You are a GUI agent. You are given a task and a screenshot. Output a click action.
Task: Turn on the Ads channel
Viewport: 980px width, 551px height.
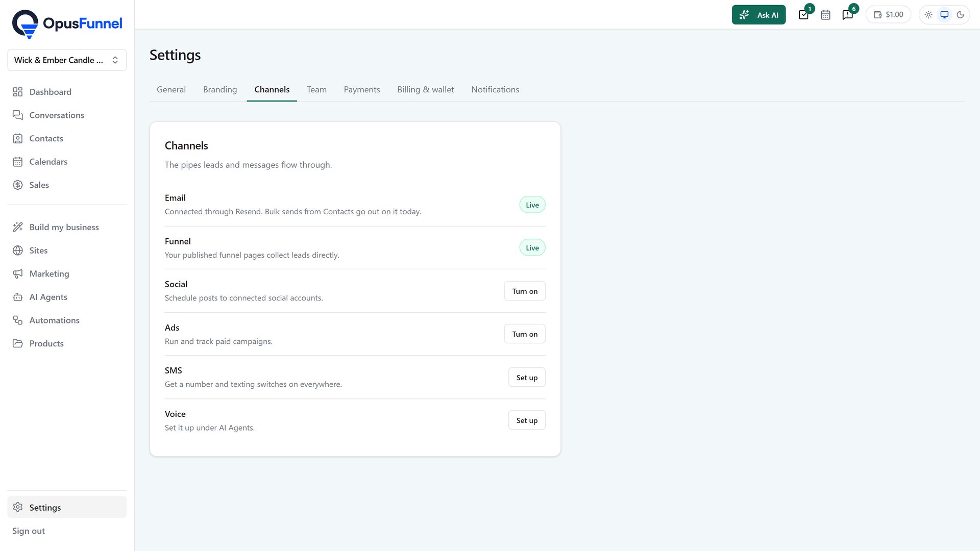(525, 334)
